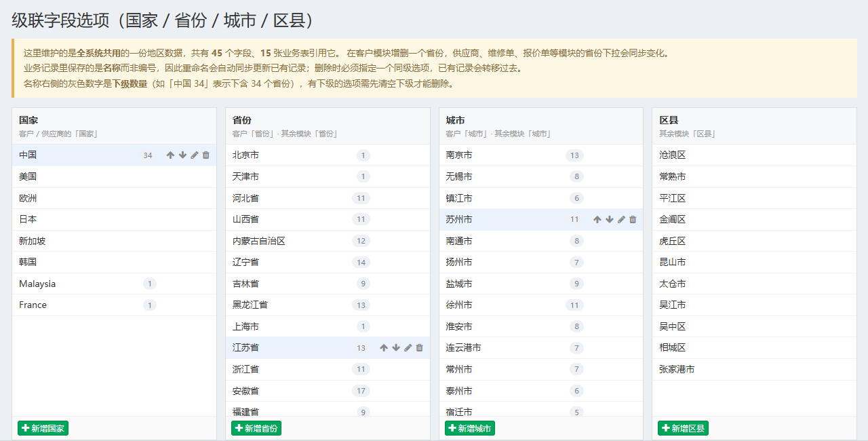Select 韩国 country row

coord(114,262)
